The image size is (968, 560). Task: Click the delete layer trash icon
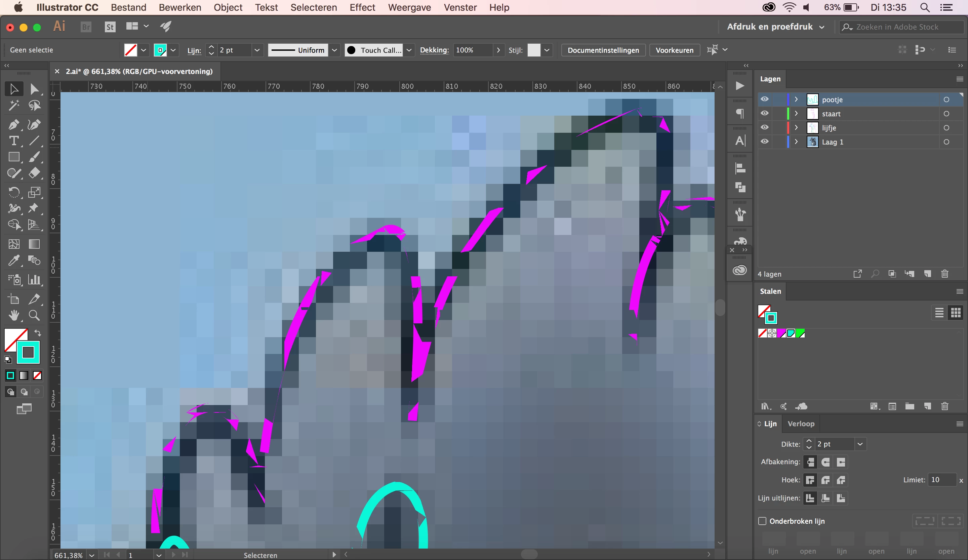[944, 274]
